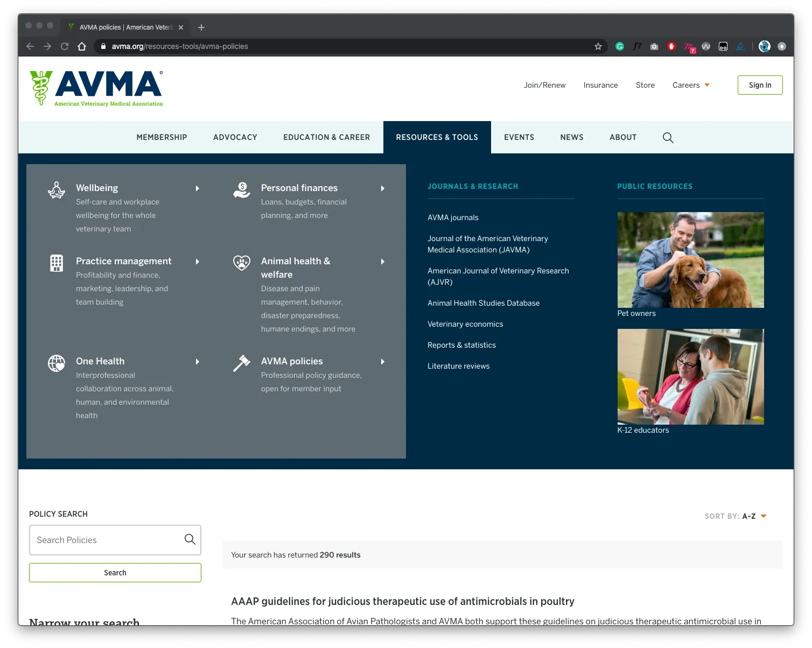Click the AVMA logo
The height and width of the screenshot is (648, 812).
[96, 88]
